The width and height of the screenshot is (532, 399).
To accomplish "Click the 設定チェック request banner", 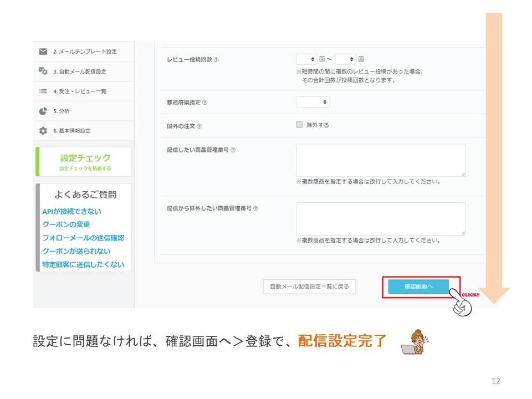I will point(84,161).
